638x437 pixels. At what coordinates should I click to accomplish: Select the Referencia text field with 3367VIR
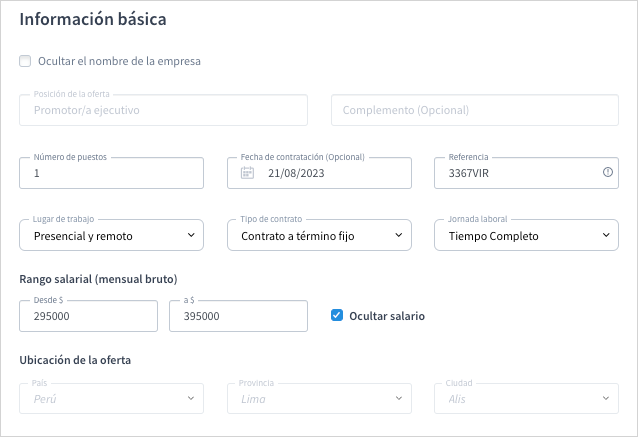coord(515,174)
